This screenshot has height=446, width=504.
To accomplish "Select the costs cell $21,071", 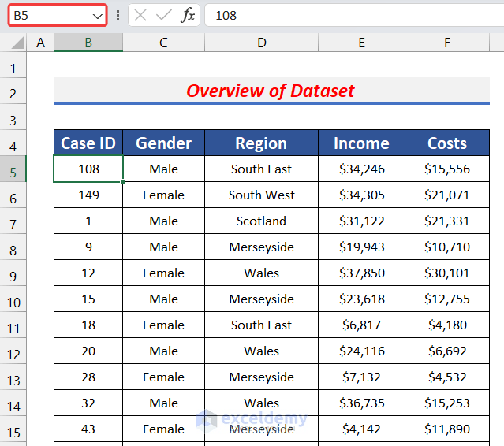I will point(447,195).
